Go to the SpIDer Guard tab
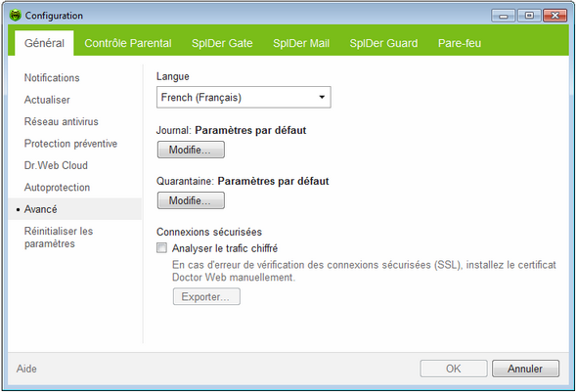The width and height of the screenshot is (576, 392). click(383, 43)
